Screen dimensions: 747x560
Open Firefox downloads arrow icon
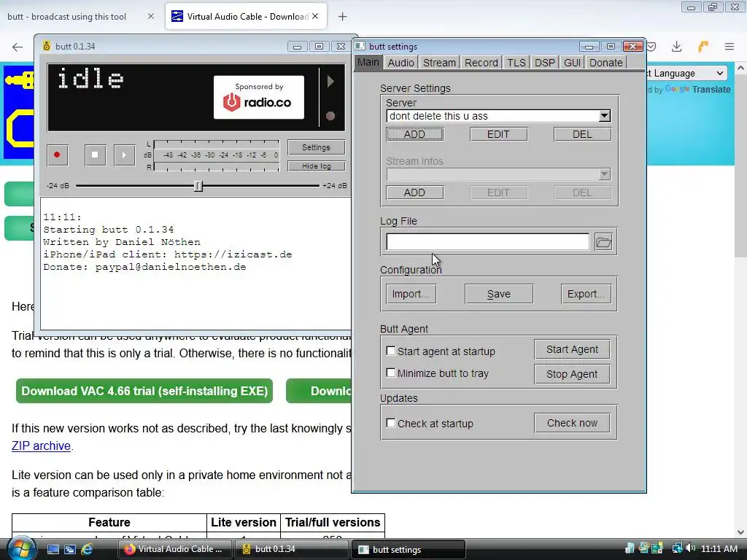point(676,47)
